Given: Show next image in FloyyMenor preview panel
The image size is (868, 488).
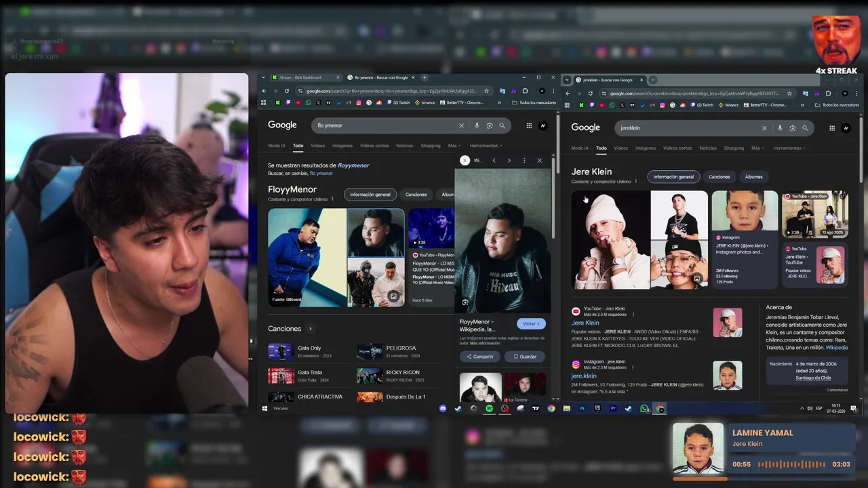Looking at the screenshot, I should tap(509, 161).
